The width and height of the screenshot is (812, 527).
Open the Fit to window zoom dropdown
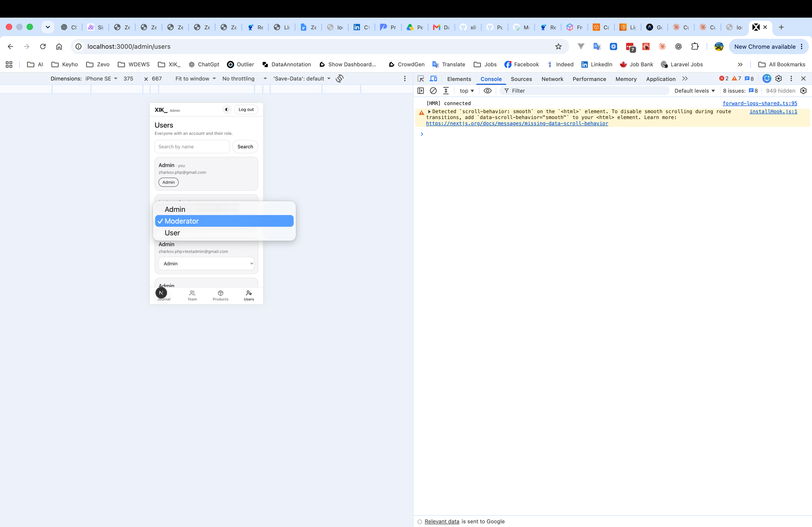pyautogui.click(x=196, y=79)
